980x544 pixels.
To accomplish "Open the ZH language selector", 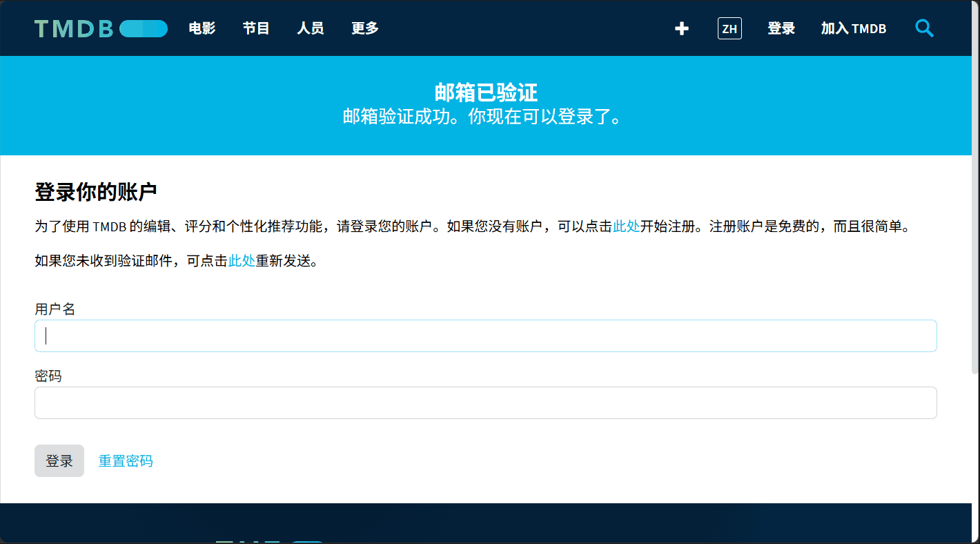I will pos(729,28).
